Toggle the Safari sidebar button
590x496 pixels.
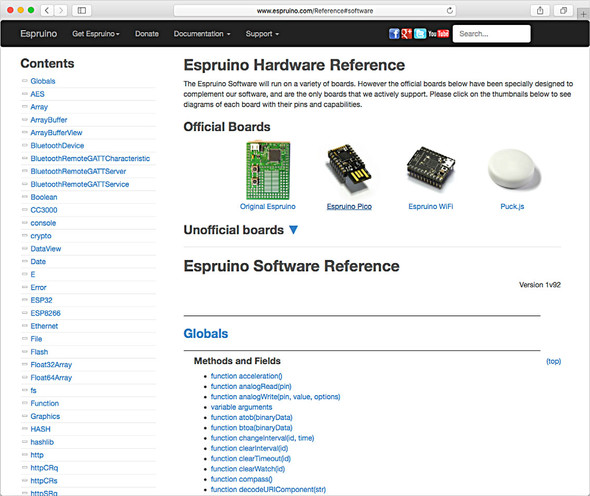click(x=82, y=11)
